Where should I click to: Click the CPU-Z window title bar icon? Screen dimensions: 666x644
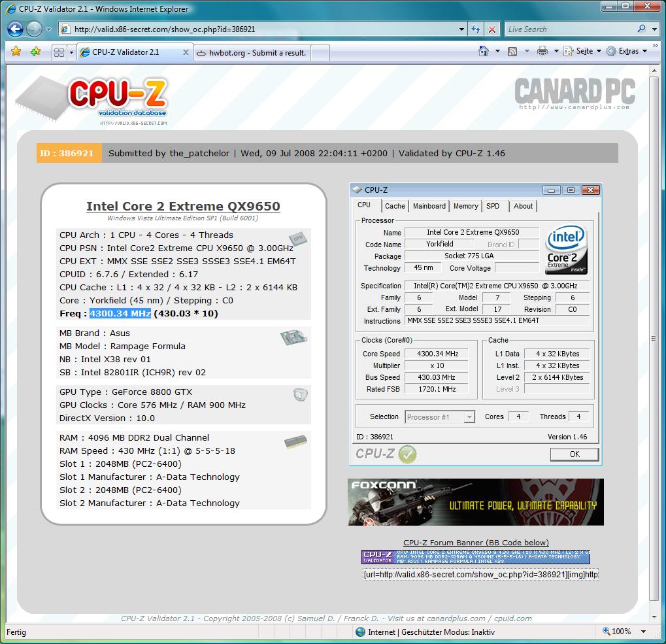[358, 190]
